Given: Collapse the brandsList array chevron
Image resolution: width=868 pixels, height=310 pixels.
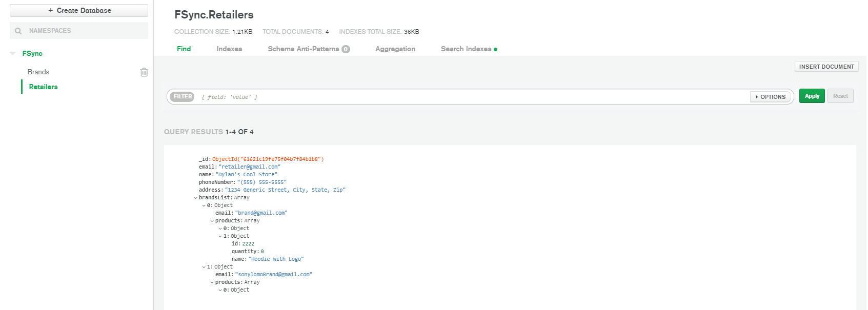Looking at the screenshot, I should (196, 198).
